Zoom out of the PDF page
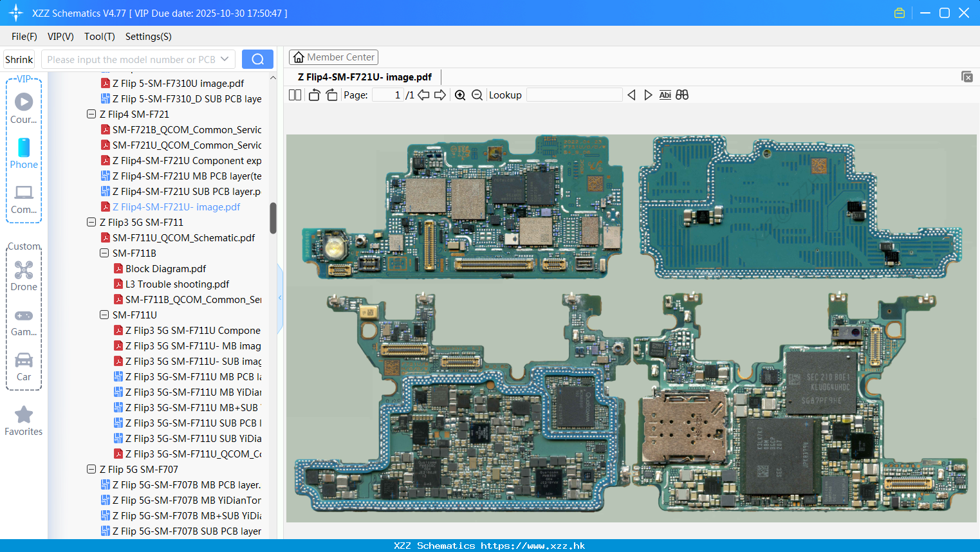 click(477, 95)
